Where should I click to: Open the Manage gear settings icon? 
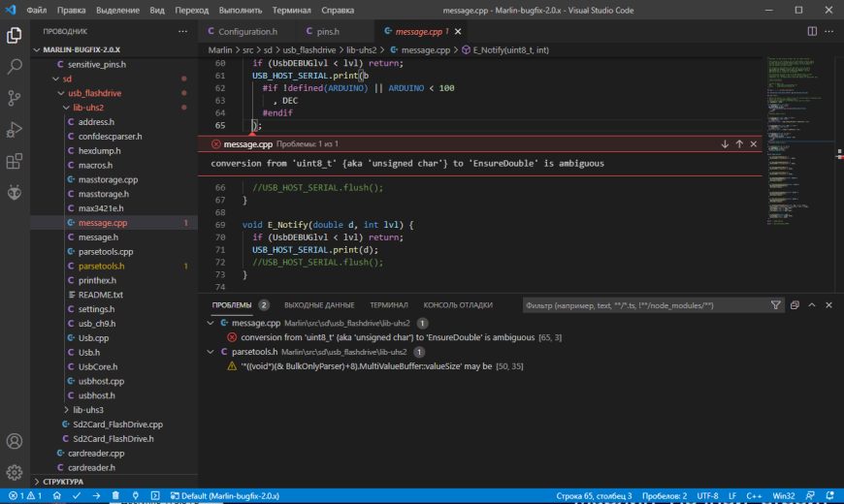(15, 472)
